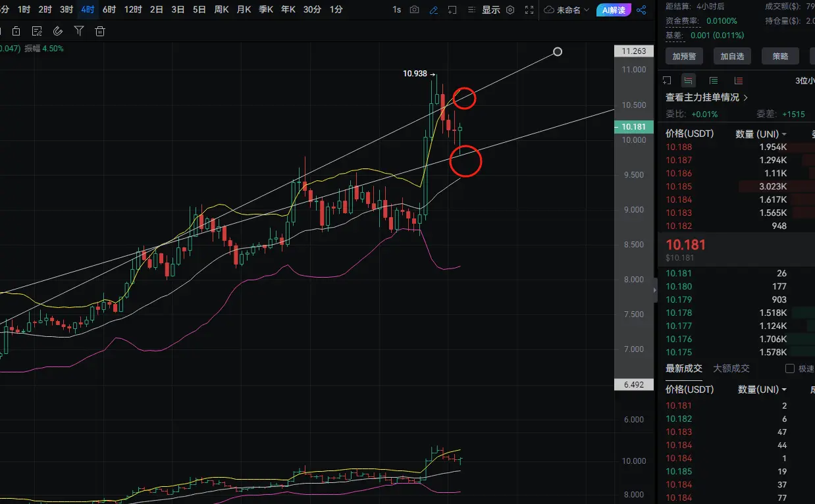Image resolution: width=815 pixels, height=504 pixels.
Task: Toggle the 极速 checkbox
Action: click(790, 368)
